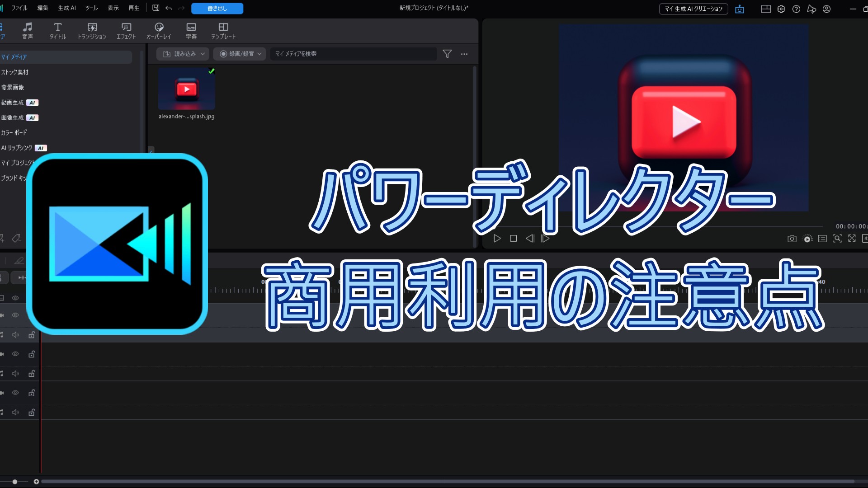This screenshot has height=488, width=868.
Task: Take a preview snapshot with camera icon
Action: [x=792, y=239]
